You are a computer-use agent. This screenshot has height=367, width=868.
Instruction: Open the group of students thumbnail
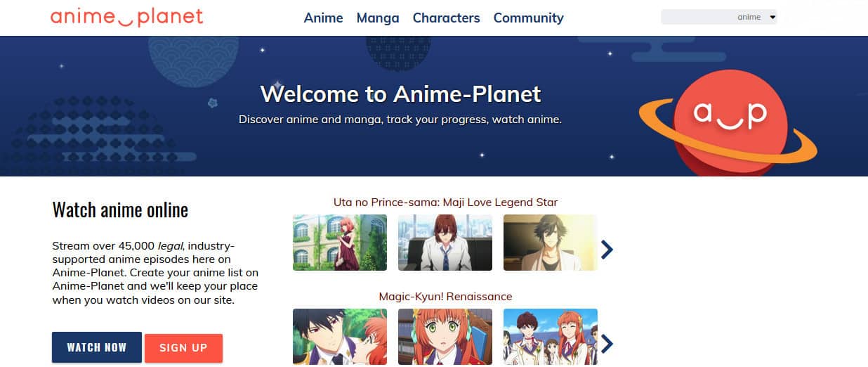[x=551, y=337]
